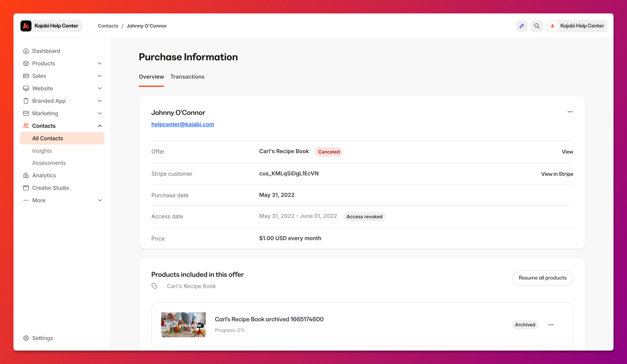Screen dimensions: 627x364
Task: Open Insights under Contacts
Action: pos(42,151)
